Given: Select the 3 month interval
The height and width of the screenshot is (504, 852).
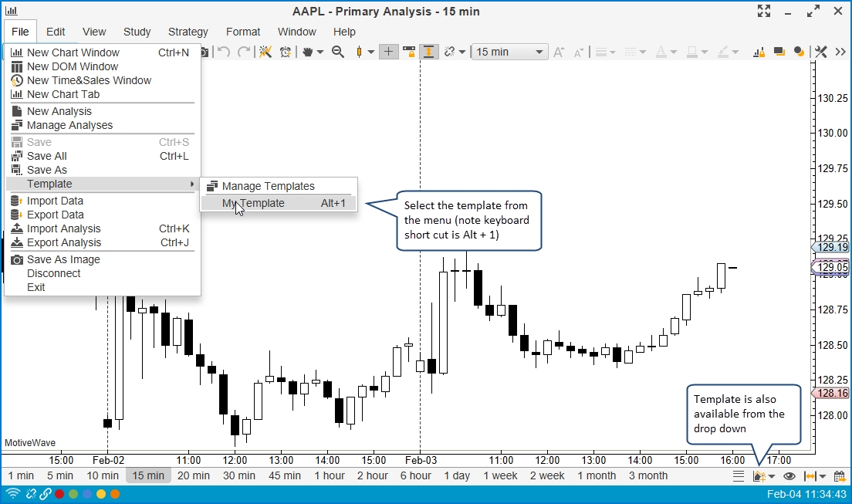Looking at the screenshot, I should [648, 475].
